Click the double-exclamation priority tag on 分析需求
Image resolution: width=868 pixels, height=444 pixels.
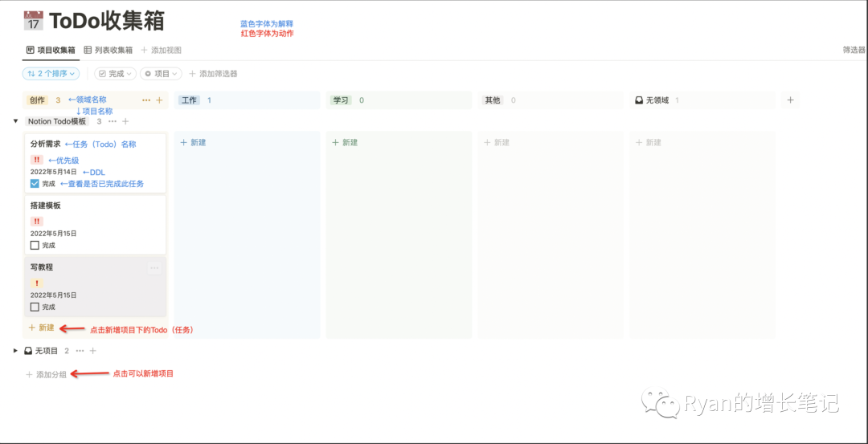click(x=36, y=160)
